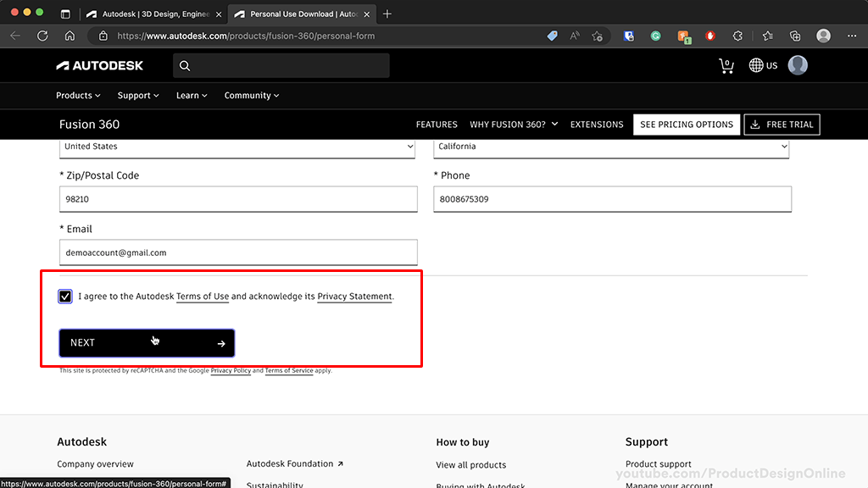The image size is (868, 488).
Task: Click into the Zip/Postal Code field
Action: [238, 199]
